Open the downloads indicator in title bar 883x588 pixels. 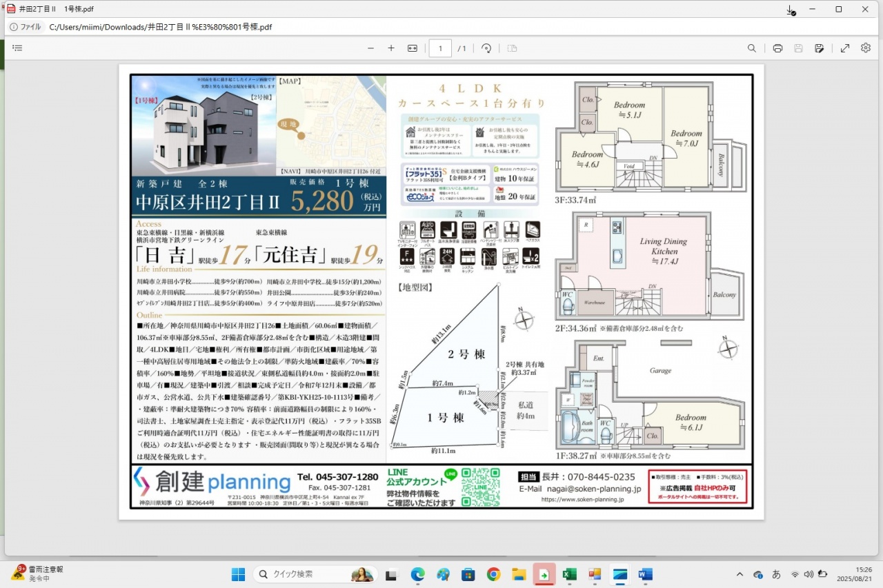coord(791,10)
